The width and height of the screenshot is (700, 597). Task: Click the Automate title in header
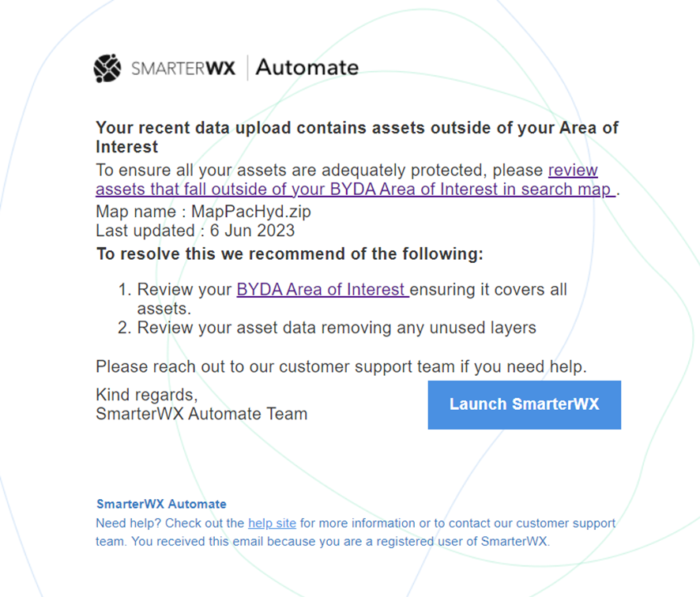pos(307,68)
